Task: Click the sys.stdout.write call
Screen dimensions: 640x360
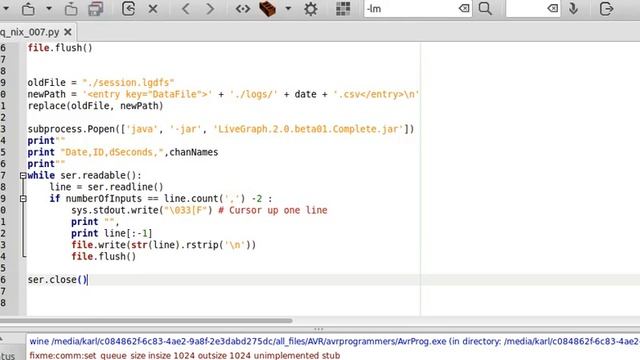Action: point(142,210)
